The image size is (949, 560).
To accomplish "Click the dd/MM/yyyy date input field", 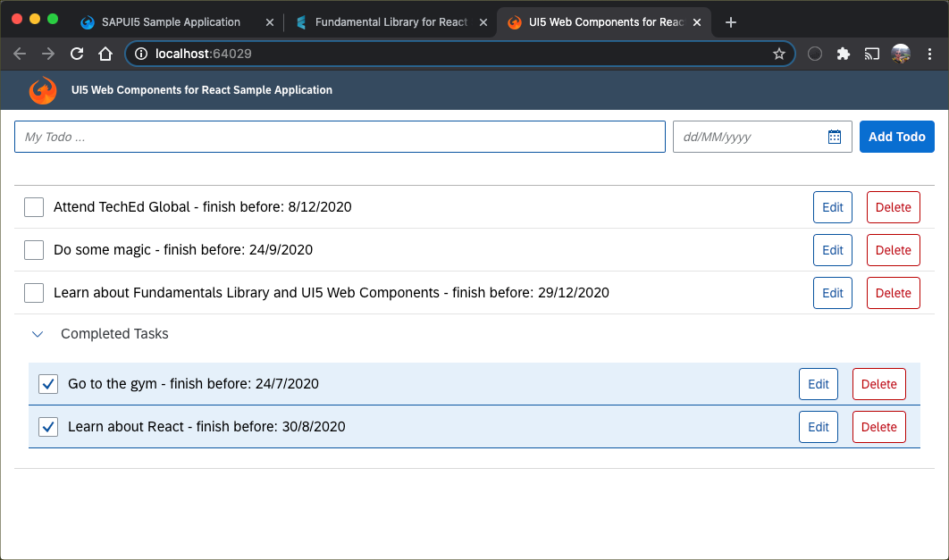I will coord(762,137).
